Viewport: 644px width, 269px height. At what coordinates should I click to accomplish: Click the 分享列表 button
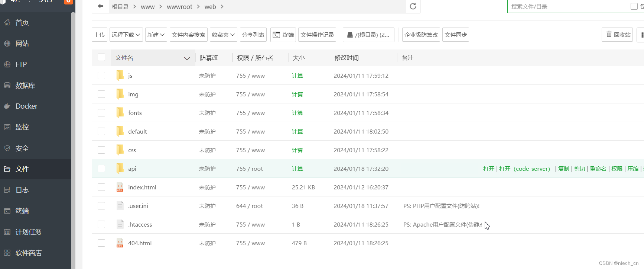[x=253, y=35]
